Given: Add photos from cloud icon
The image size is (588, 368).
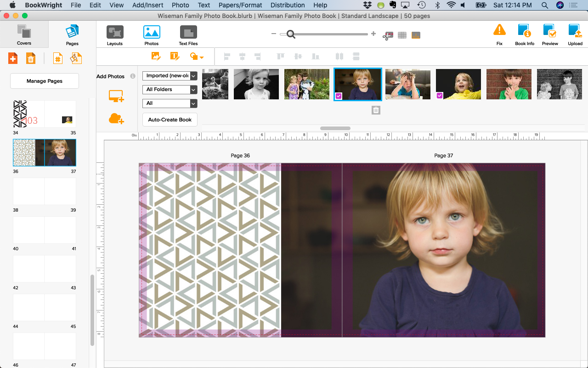Looking at the screenshot, I should [116, 119].
